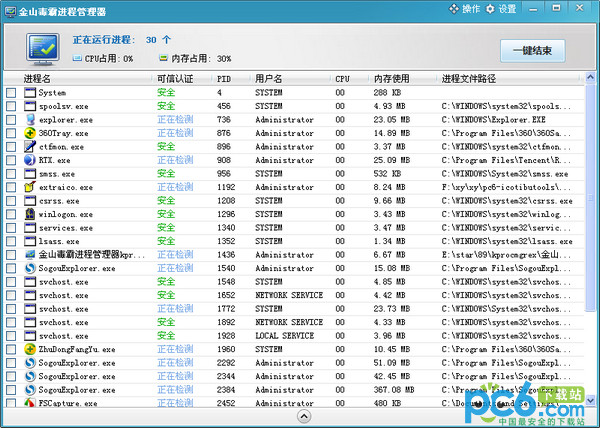
Task: Click the System process window icon
Action: pyautogui.click(x=30, y=93)
